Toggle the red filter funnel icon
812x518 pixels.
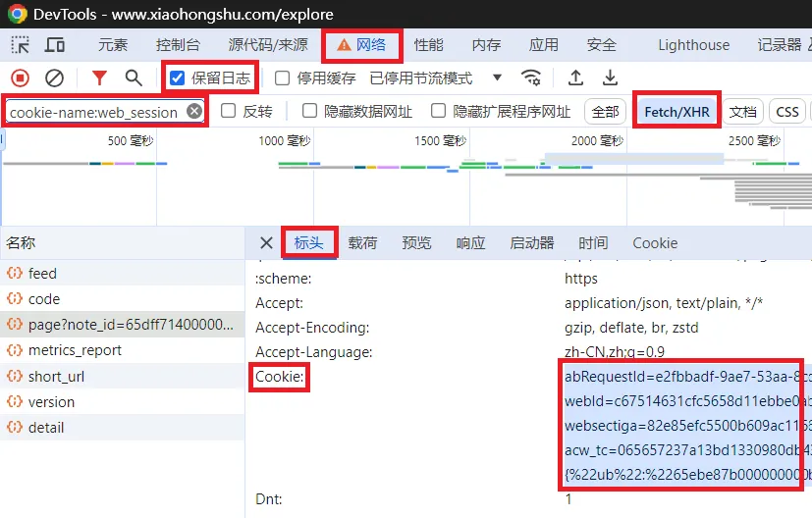pos(99,78)
